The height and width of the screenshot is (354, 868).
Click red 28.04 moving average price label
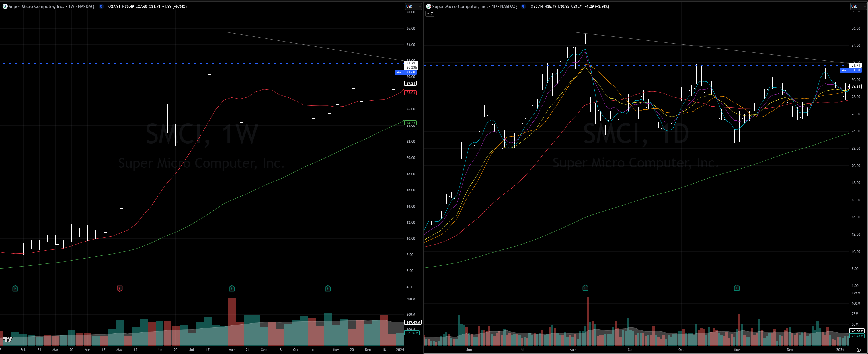click(x=410, y=93)
